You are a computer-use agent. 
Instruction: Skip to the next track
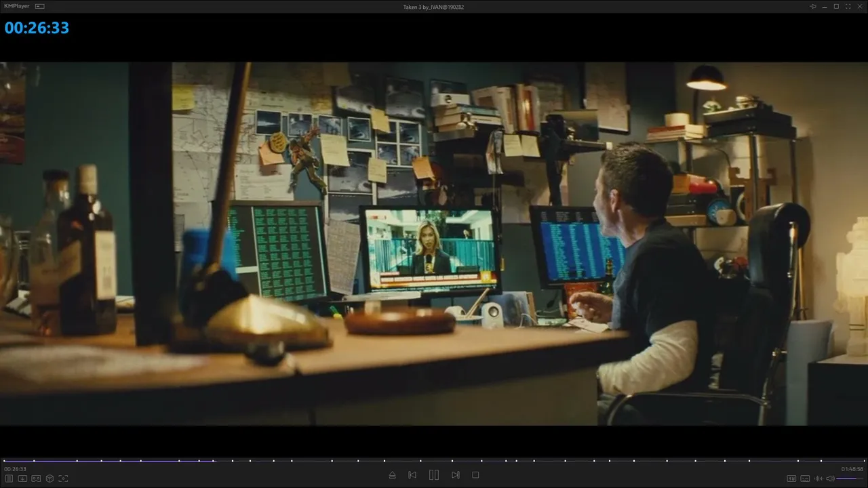(456, 475)
